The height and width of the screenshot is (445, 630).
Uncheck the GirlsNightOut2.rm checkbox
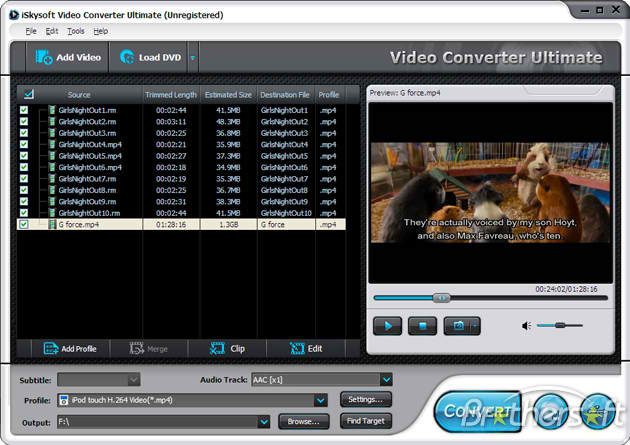24,121
